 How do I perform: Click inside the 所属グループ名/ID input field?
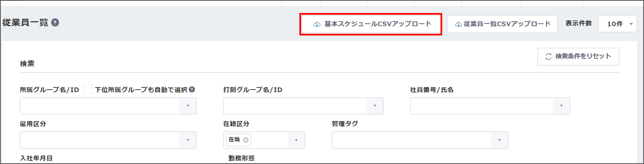(100, 106)
